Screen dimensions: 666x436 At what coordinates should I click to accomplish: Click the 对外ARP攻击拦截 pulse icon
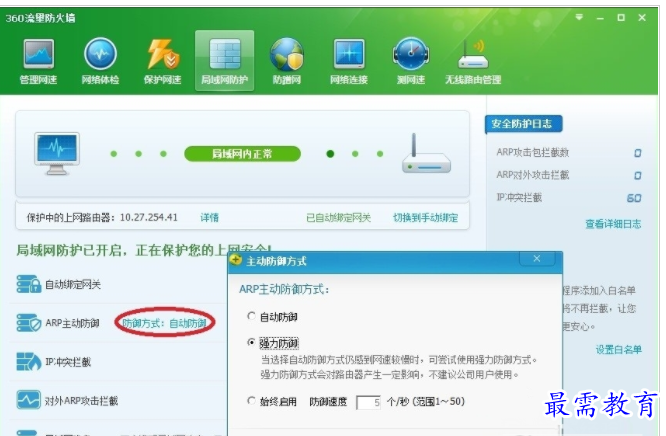28,400
